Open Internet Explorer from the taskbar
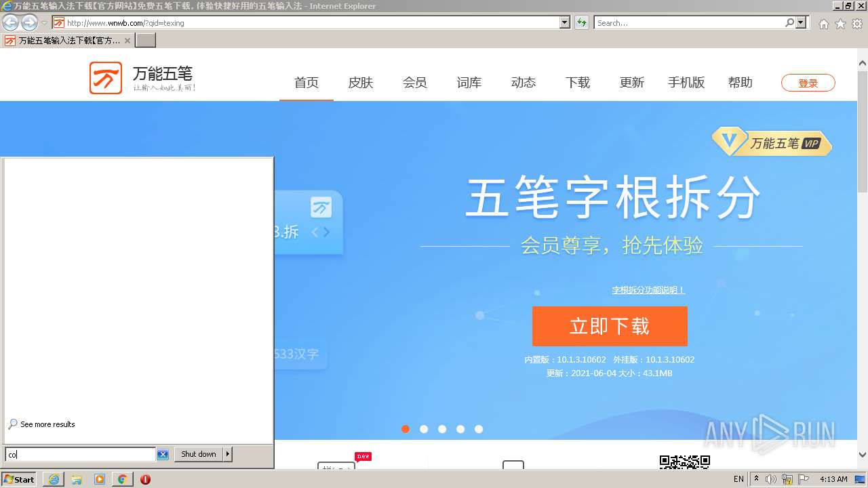Viewport: 868px width, 488px height. pyautogui.click(x=54, y=479)
